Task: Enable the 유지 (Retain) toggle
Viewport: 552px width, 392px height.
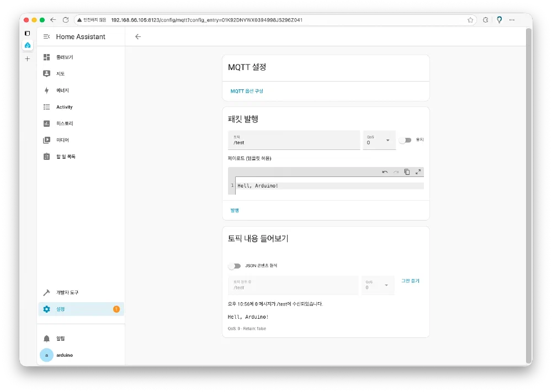Action: point(405,139)
